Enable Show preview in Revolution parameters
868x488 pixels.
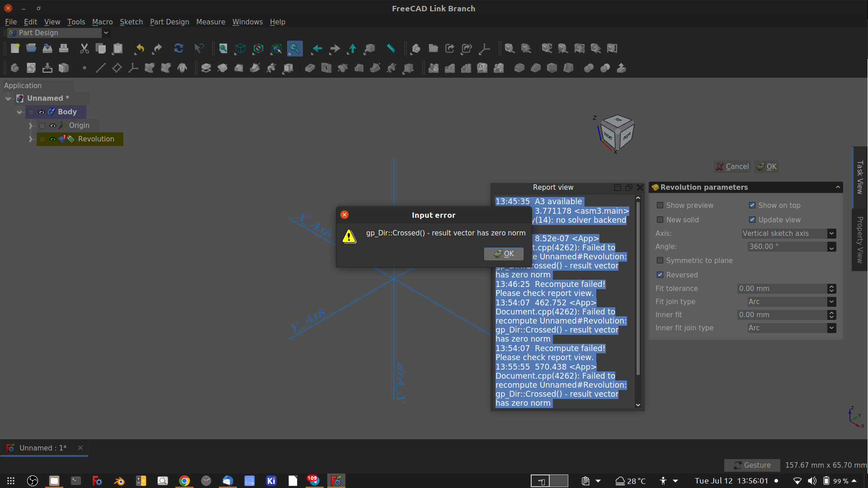[x=660, y=205]
